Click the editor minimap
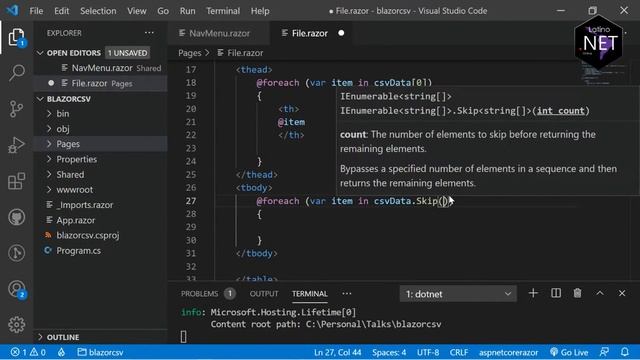This screenshot has height=360, width=640. [x=602, y=74]
